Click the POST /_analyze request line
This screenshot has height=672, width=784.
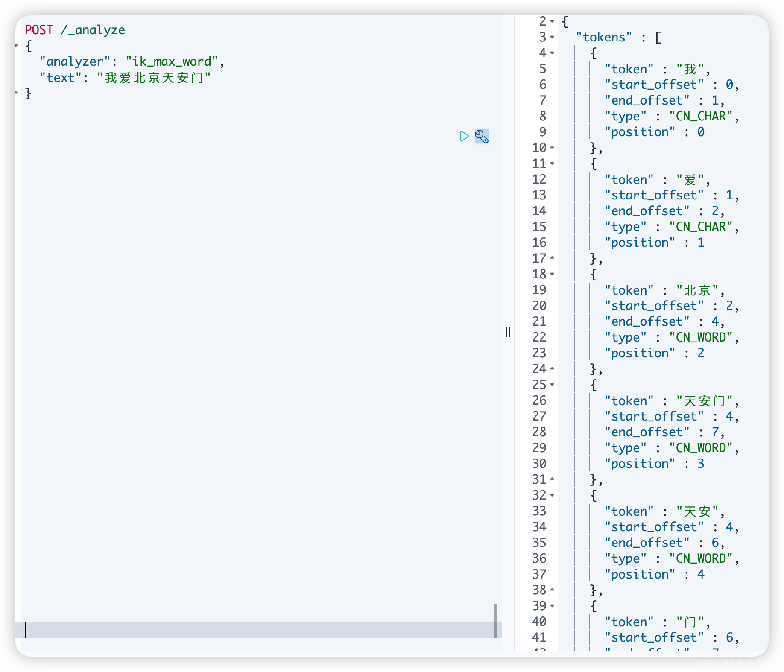[x=75, y=30]
